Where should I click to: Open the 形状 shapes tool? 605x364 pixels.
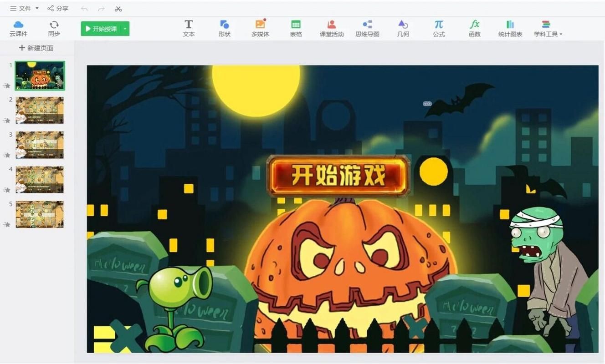pos(224,28)
